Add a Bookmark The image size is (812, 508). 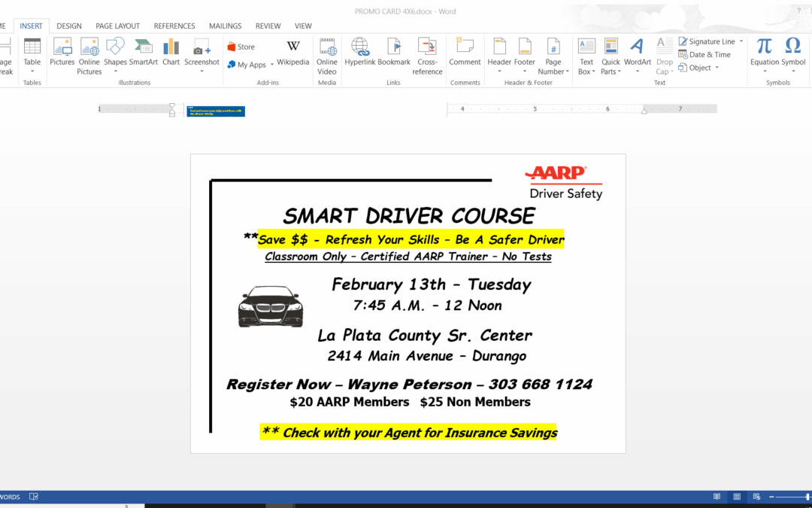click(394, 53)
